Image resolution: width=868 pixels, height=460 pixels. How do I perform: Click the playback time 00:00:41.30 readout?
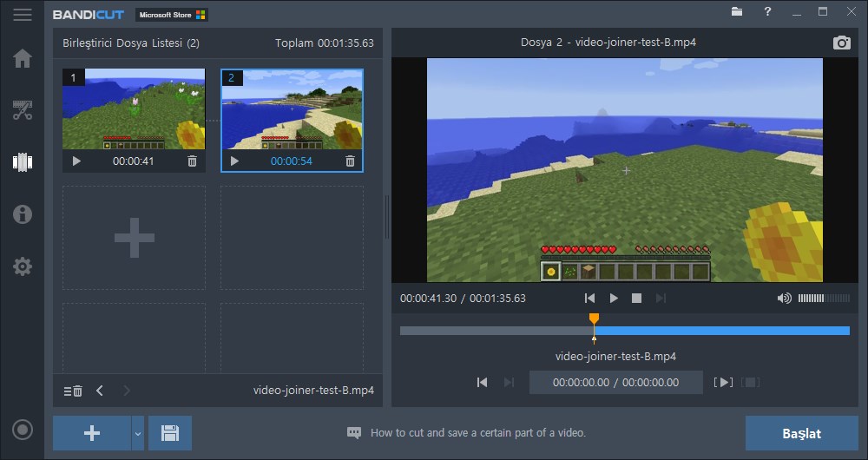click(429, 299)
